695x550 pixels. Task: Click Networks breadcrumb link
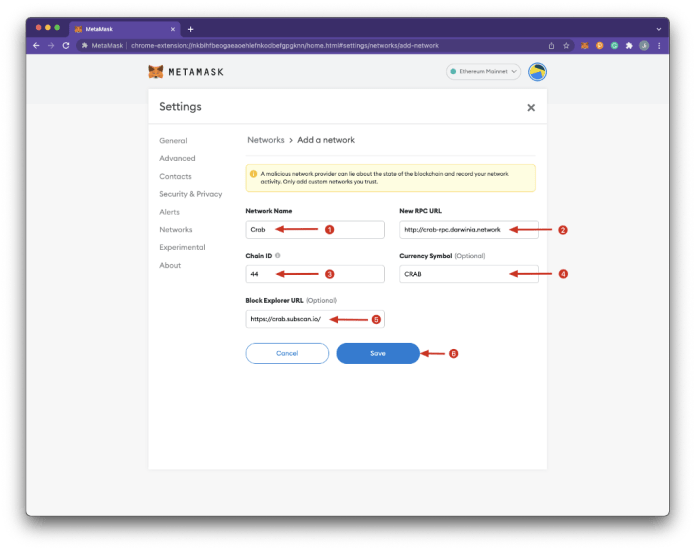(x=266, y=140)
